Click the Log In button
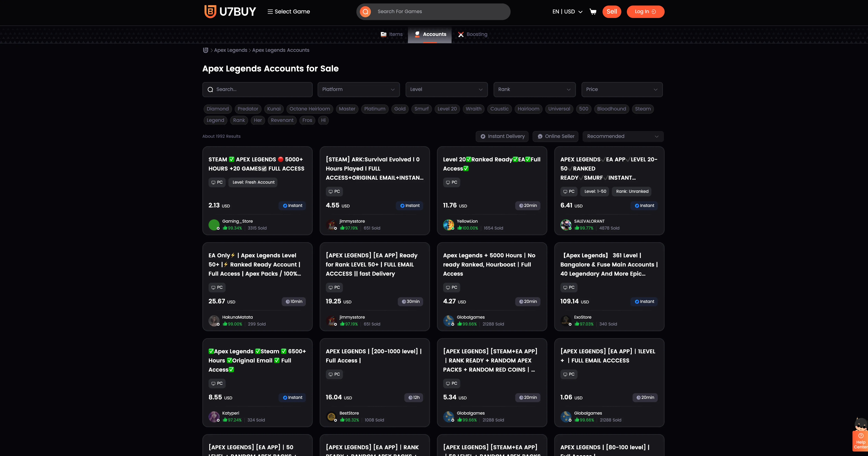Screen dimensions: 868x456 (645, 12)
